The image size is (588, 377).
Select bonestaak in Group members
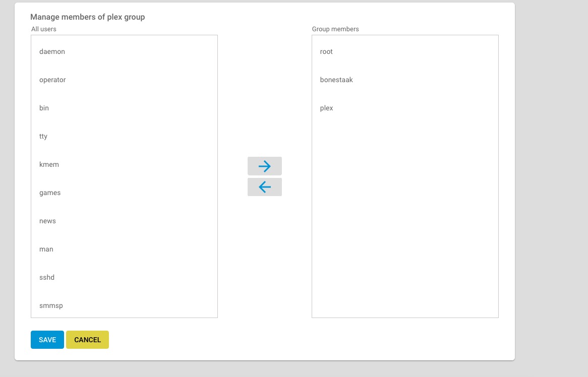(405, 80)
